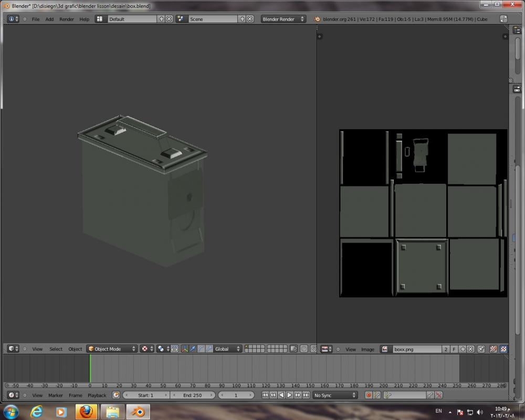Open the timeline Marker menu

tap(56, 395)
